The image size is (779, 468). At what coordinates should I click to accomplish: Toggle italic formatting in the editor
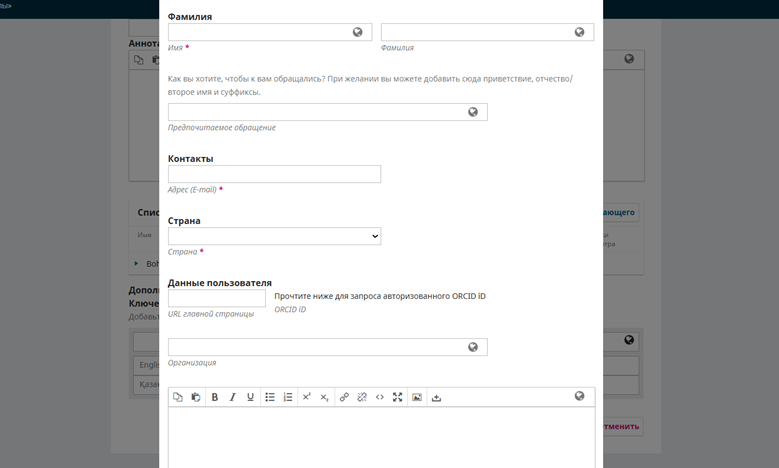[x=233, y=397]
